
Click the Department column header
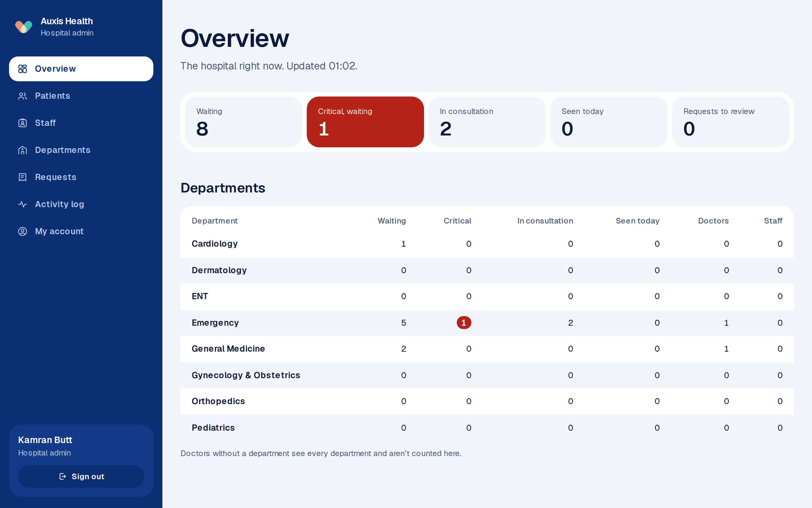(215, 221)
